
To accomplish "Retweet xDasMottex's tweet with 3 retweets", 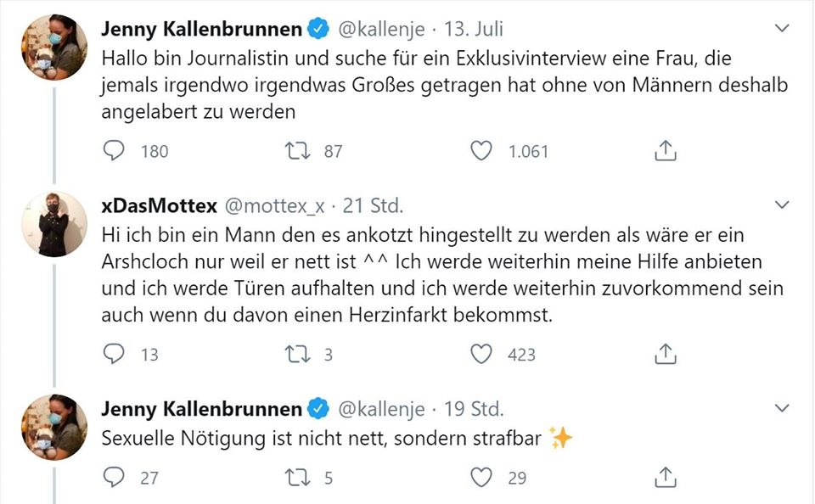I will [x=299, y=354].
